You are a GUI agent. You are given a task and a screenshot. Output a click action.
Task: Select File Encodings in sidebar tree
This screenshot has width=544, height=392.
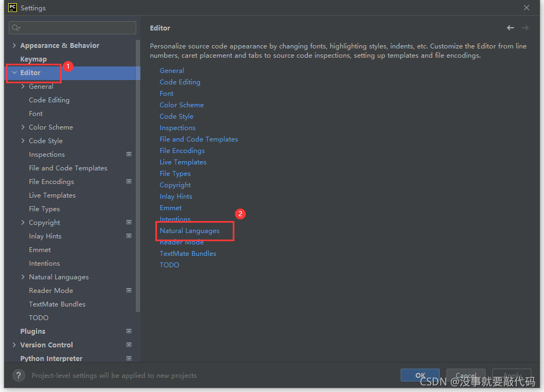tap(51, 182)
